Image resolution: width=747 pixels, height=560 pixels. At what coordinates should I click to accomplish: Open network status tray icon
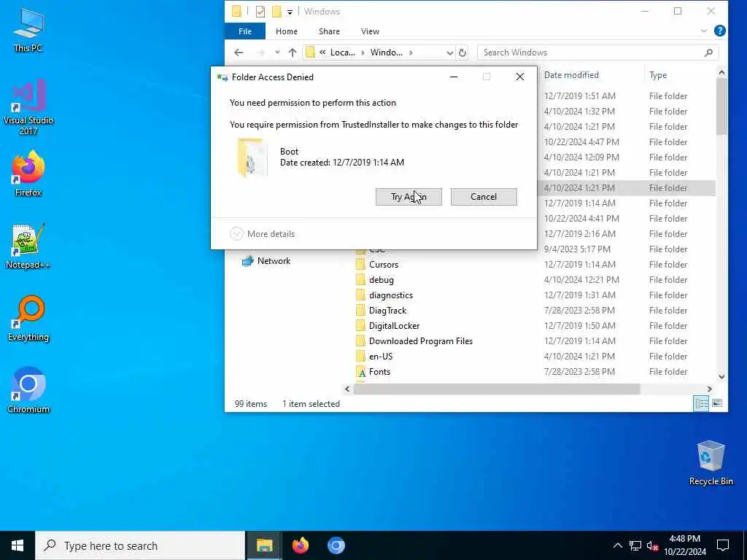(x=635, y=545)
